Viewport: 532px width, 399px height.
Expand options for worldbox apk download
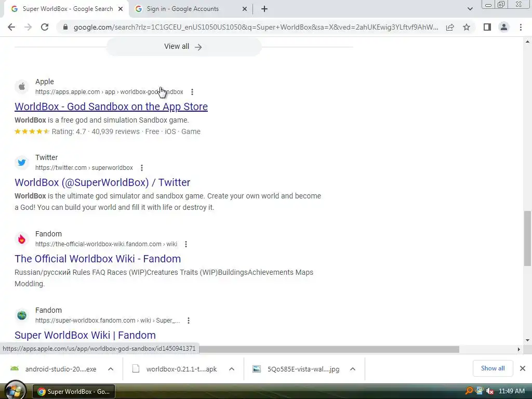click(232, 369)
